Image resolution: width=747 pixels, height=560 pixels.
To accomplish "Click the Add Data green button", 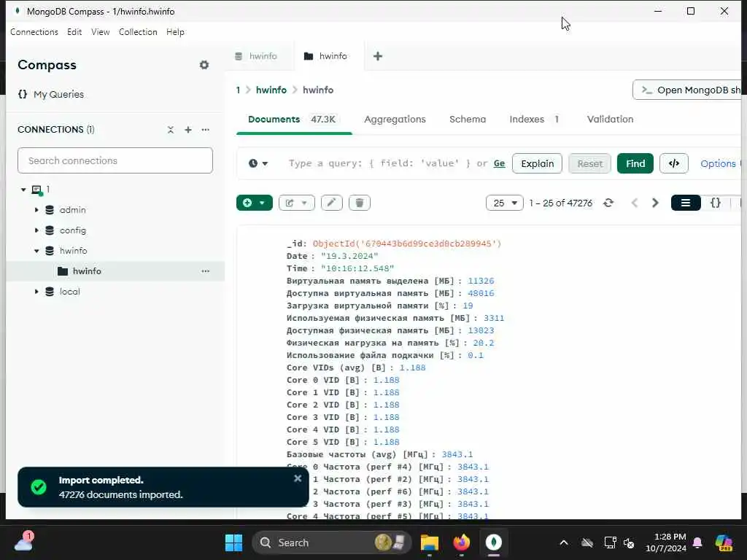I will [x=255, y=203].
